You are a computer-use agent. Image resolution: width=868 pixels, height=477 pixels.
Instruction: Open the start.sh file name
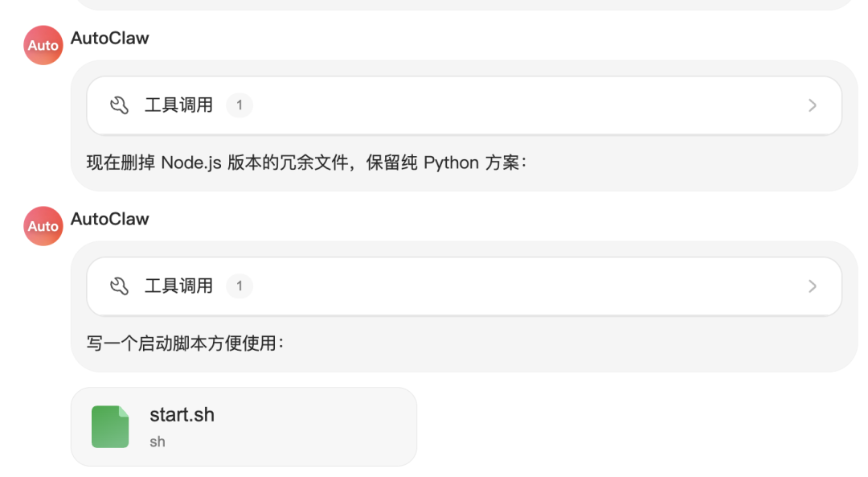182,415
